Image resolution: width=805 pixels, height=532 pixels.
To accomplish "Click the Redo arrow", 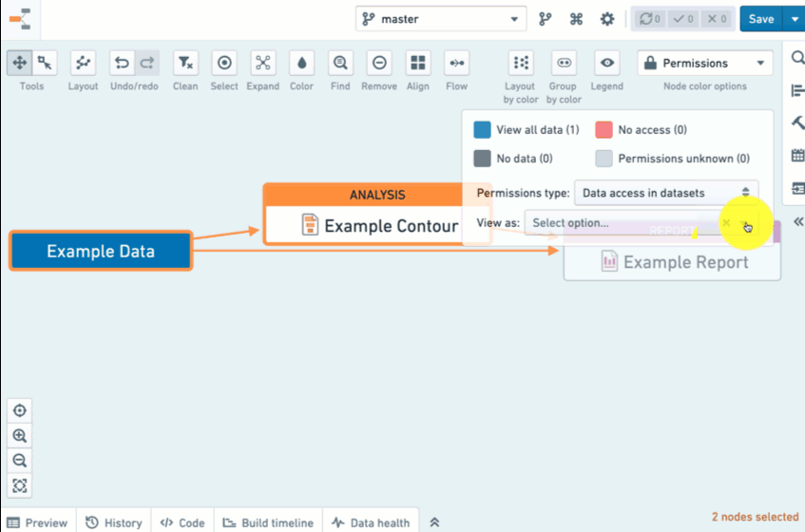I will coord(147,63).
